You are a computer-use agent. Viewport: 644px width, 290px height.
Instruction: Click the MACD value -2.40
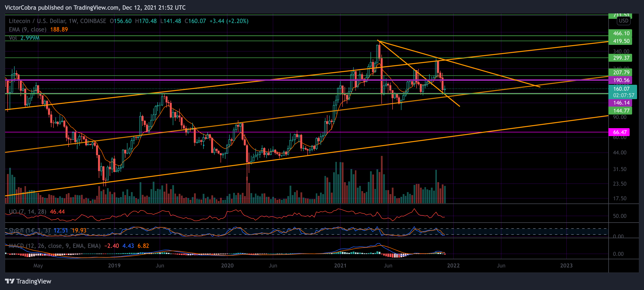(x=112, y=246)
